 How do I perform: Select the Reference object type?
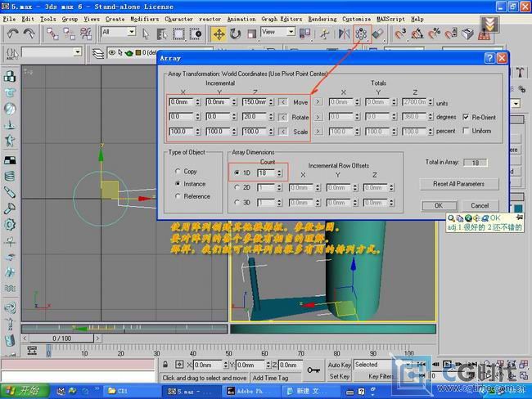pos(178,196)
